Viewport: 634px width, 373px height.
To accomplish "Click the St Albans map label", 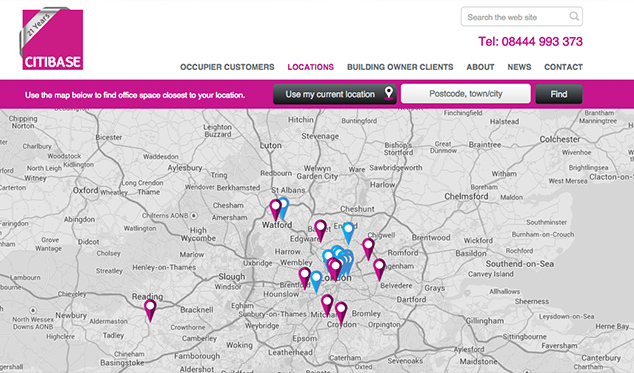I will 288,190.
